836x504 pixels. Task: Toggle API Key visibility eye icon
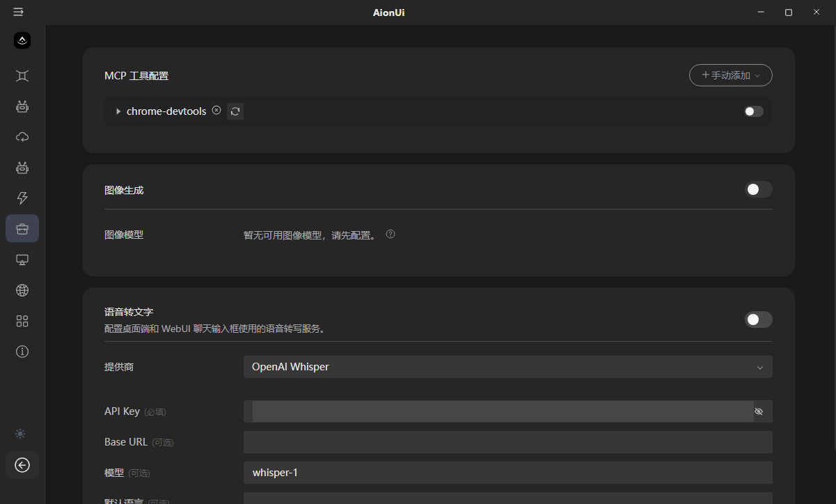(759, 411)
